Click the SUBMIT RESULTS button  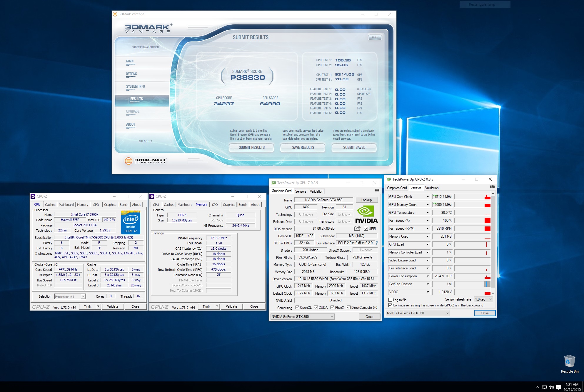[x=251, y=147]
